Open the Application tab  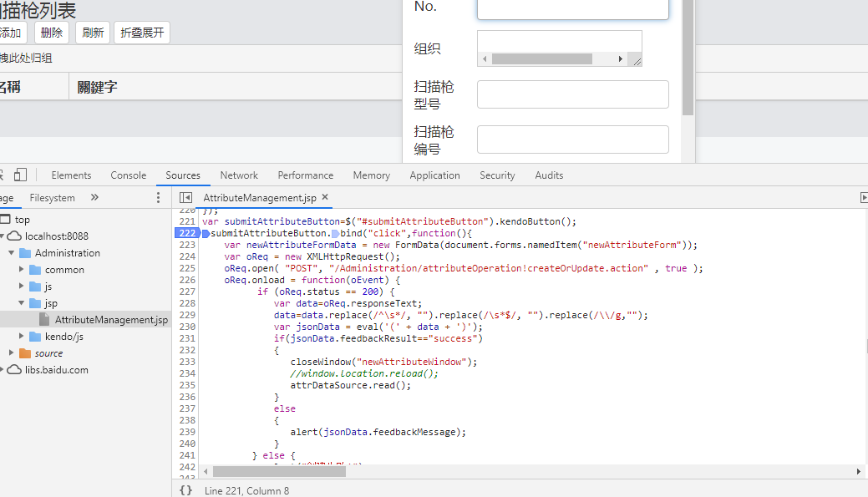click(x=434, y=175)
